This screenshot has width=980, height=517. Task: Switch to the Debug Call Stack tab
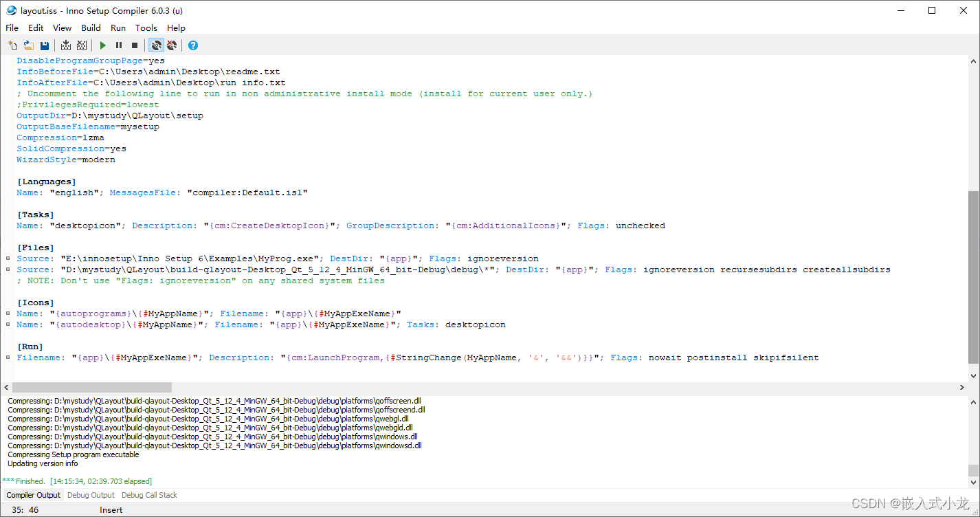coord(149,495)
